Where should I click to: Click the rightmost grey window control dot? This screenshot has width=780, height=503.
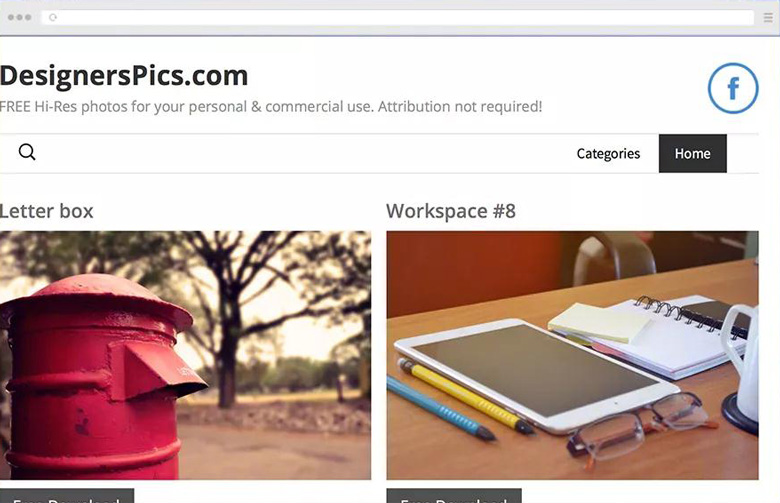[x=28, y=17]
